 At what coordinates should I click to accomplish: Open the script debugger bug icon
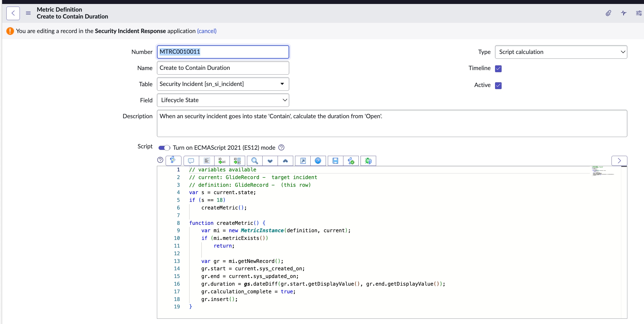[x=368, y=161]
